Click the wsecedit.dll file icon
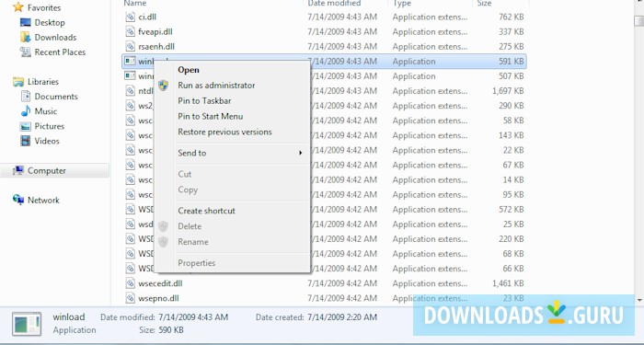Screen dimensions: 644x345 pos(131,283)
